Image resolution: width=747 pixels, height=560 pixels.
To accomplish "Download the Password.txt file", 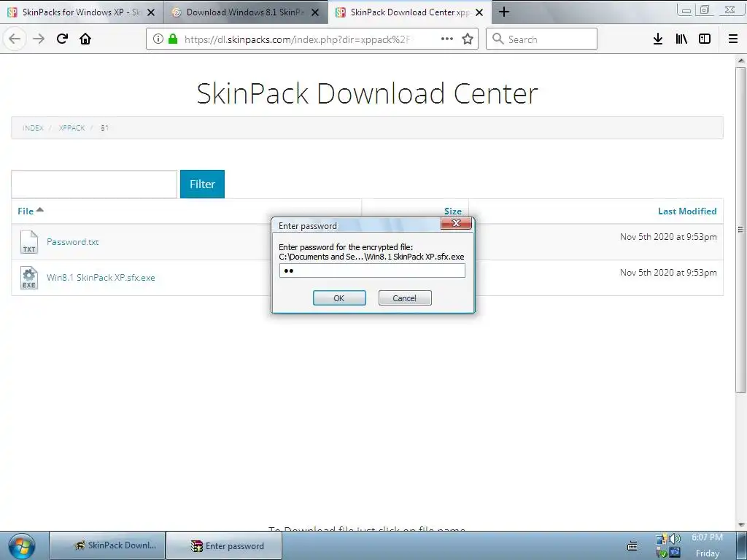I will [x=72, y=242].
